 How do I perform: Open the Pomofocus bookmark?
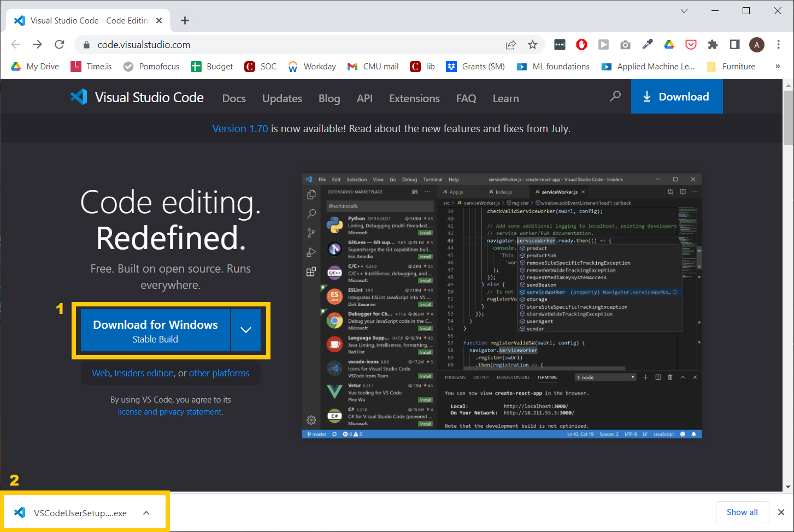[x=151, y=67]
